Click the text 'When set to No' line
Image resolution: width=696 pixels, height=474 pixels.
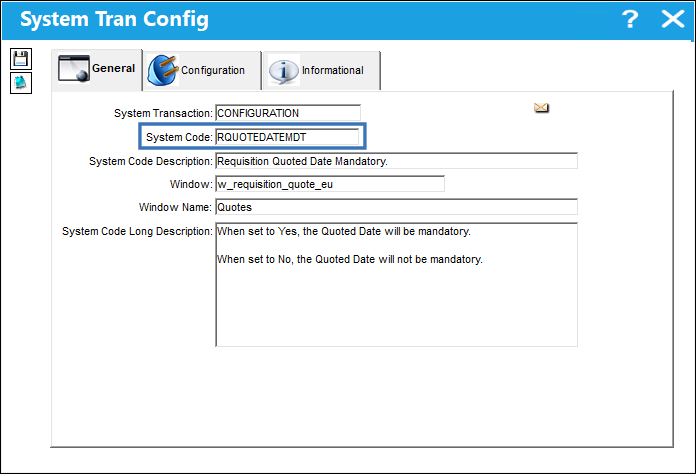tap(350, 259)
